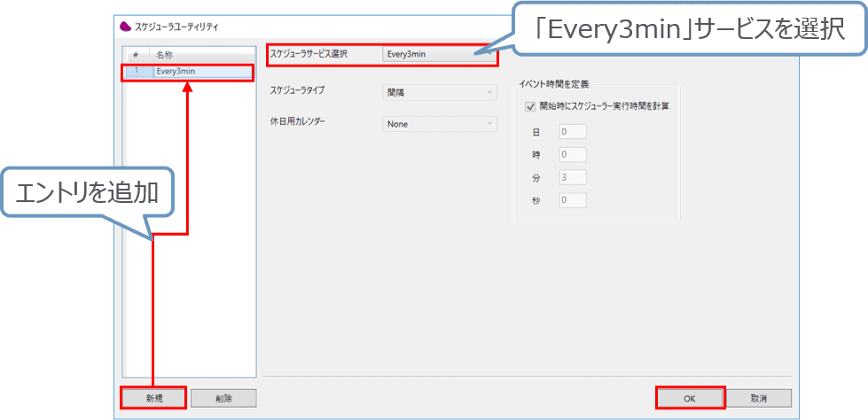This screenshot has height=420, width=868.
Task: Click the 「Every3min」サービスを選択 callout
Action: (x=679, y=33)
